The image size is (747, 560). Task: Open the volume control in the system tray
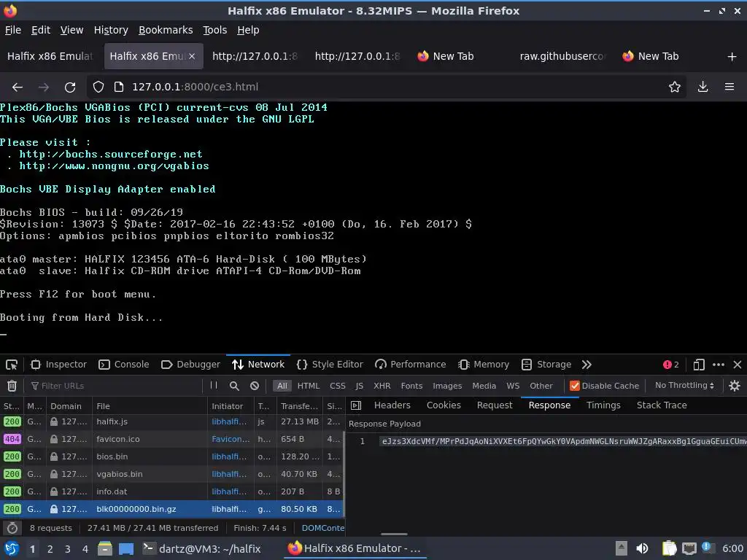tap(642, 548)
